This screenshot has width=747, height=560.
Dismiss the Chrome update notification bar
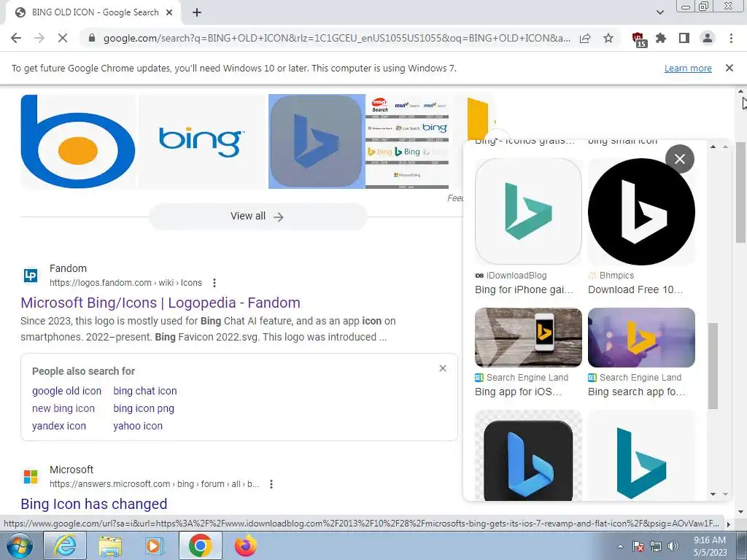pyautogui.click(x=729, y=68)
